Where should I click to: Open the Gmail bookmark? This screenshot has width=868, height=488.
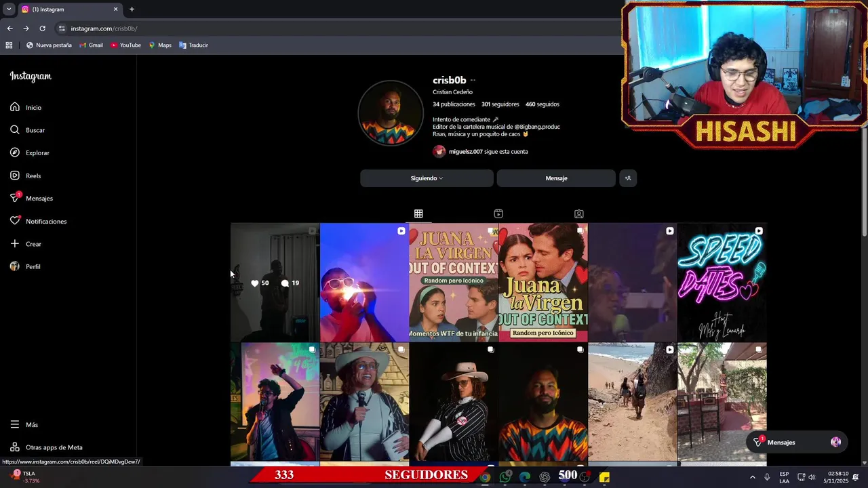pyautogui.click(x=92, y=45)
